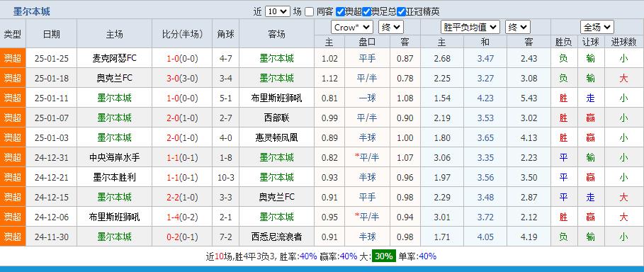Screen dimensions: 644x272
Task: Uncheck the 奥超 league checkbox
Action: pyautogui.click(x=340, y=12)
